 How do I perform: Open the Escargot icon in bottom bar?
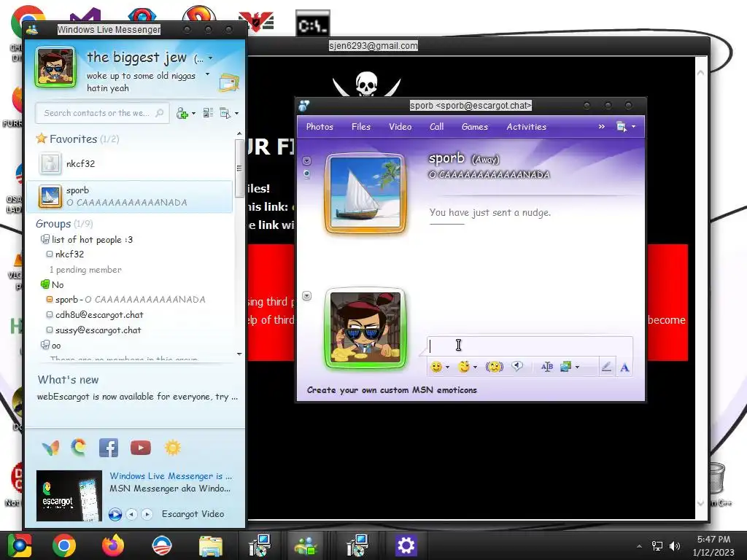point(79,448)
